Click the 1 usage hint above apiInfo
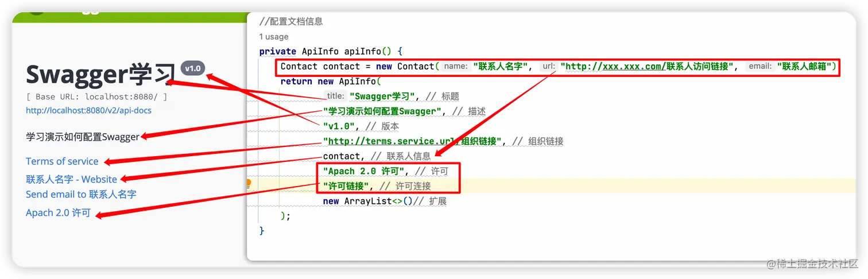The width and height of the screenshot is (868, 279). point(274,37)
